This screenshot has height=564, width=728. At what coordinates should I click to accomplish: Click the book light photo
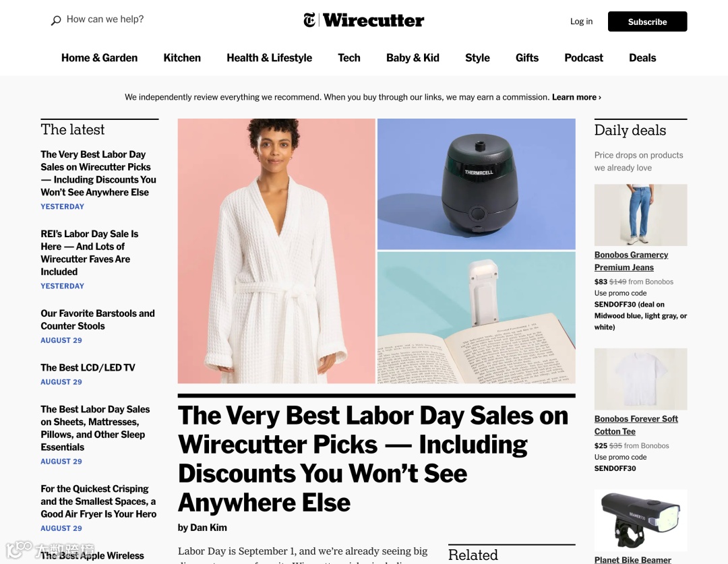click(477, 317)
